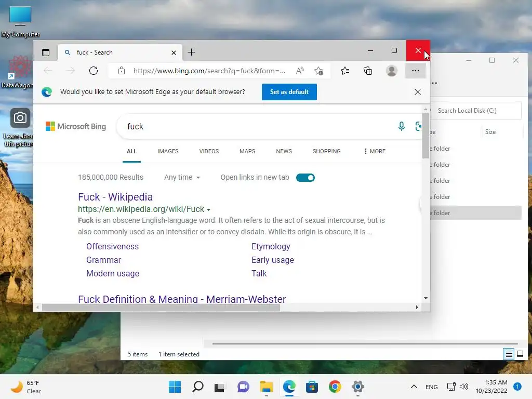Screen dimensions: 532x399
Task: Open the Windows Start button
Action: (x=175, y=387)
